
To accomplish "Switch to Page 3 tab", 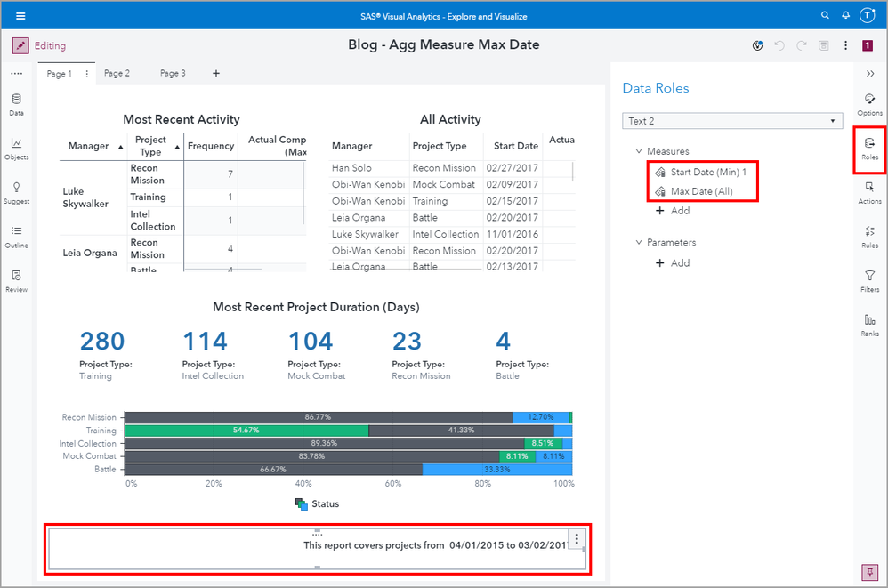I will click(x=173, y=73).
